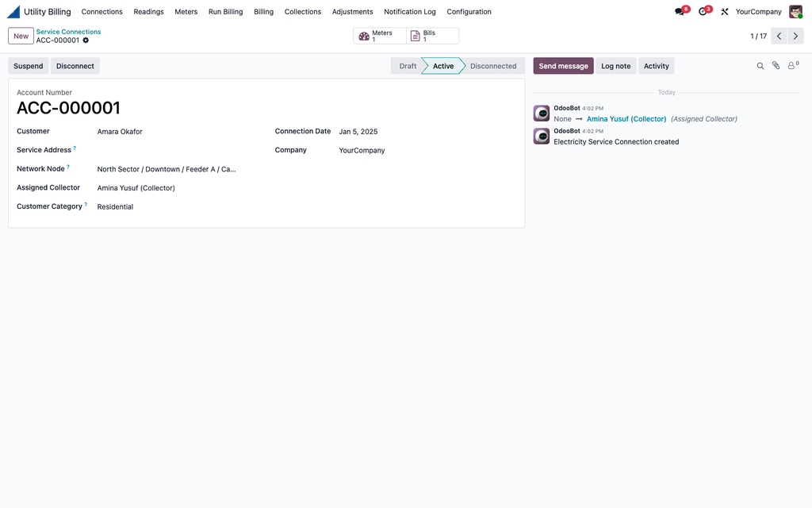Open the Customer field Amara Okafor
This screenshot has width=812, height=508.
pos(177,132)
